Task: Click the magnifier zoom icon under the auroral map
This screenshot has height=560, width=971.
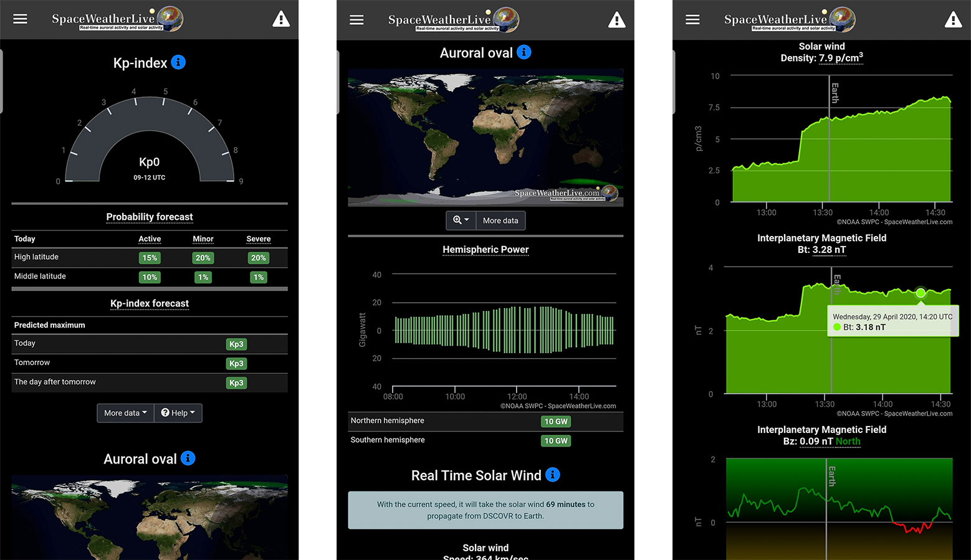Action: tap(457, 220)
